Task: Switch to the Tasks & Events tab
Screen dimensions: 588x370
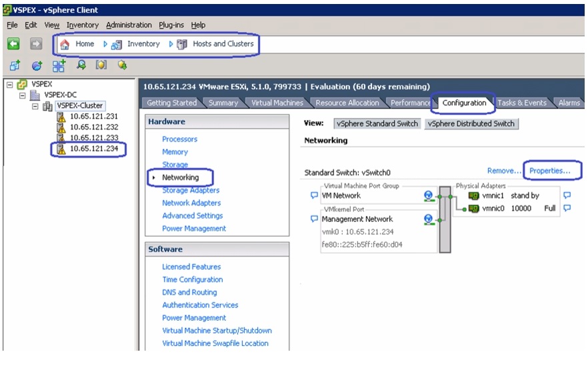Action: tap(521, 103)
